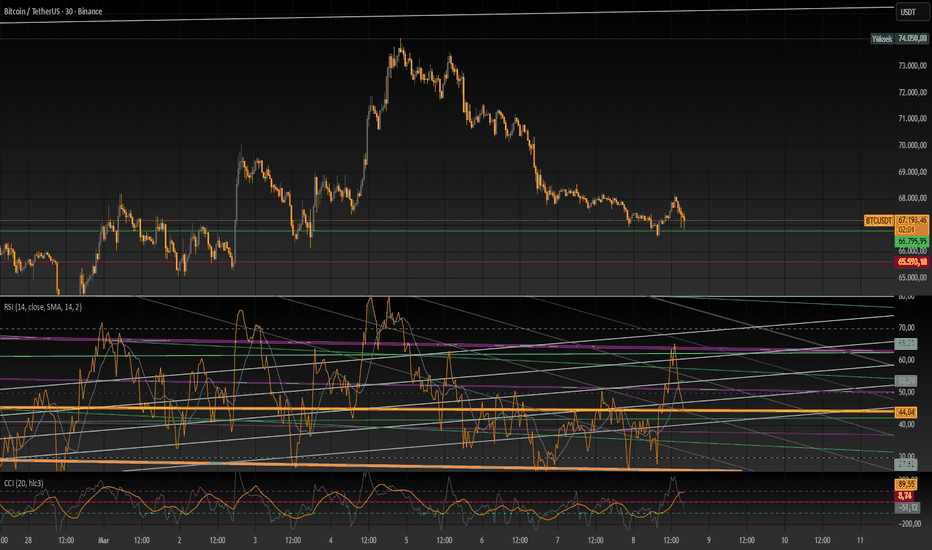Select the RSI (14, close, SMA, 14, 2) legend
Image resolution: width=932 pixels, height=550 pixels.
(43, 307)
